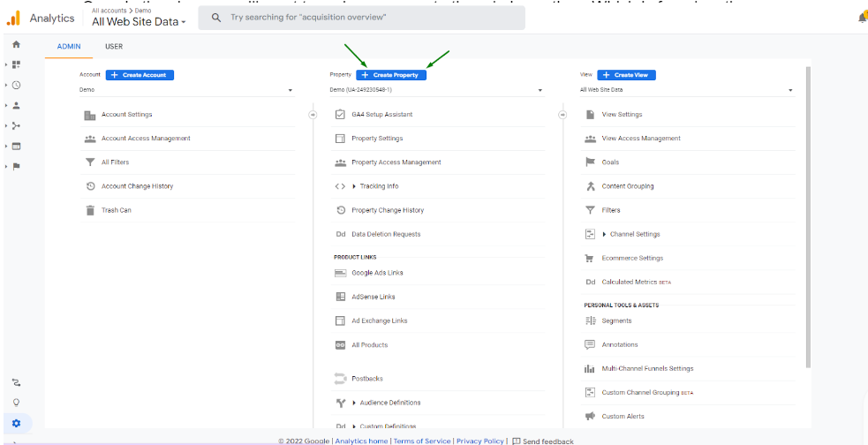
Task: Expand Channel Settings section
Action: click(605, 235)
